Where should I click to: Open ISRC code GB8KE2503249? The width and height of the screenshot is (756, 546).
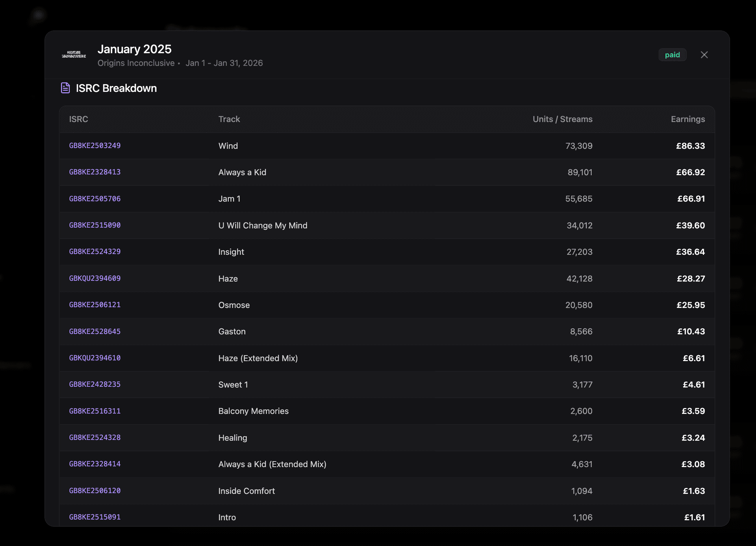tap(95, 145)
